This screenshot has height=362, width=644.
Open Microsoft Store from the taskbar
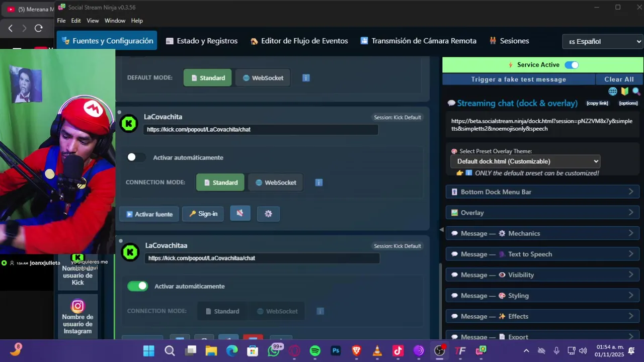point(253,351)
